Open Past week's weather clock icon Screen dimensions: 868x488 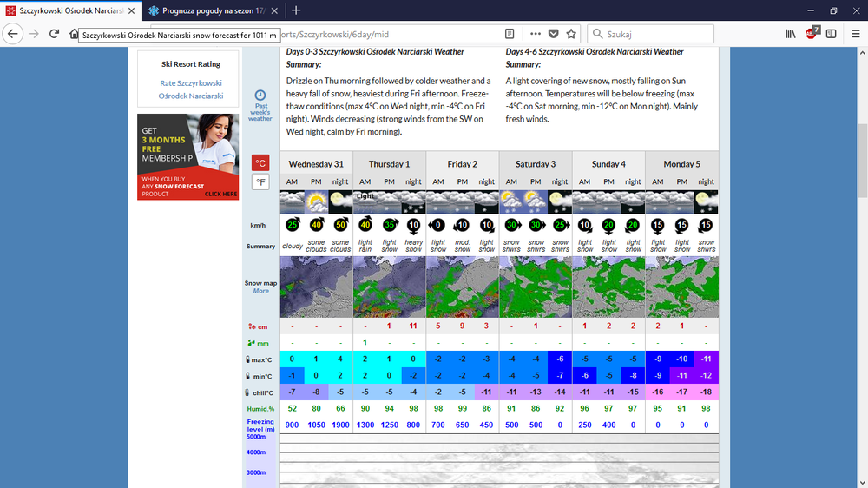pyautogui.click(x=260, y=96)
